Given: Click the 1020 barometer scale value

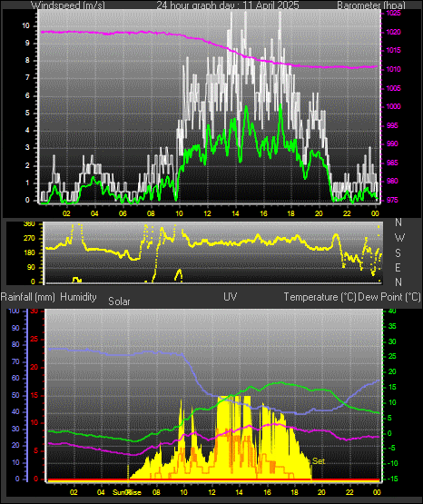Looking at the screenshot, I should pyautogui.click(x=393, y=33).
